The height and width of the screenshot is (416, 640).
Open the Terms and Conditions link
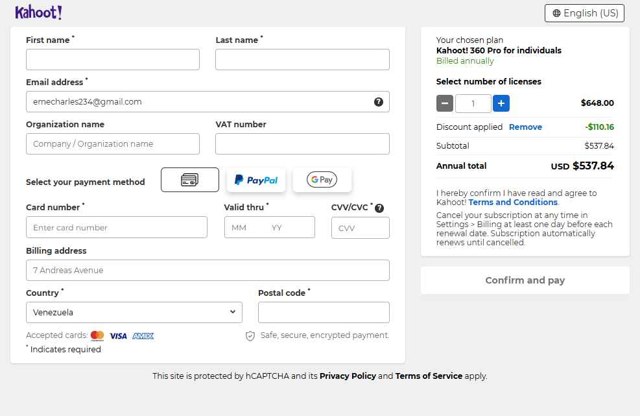pyautogui.click(x=513, y=202)
